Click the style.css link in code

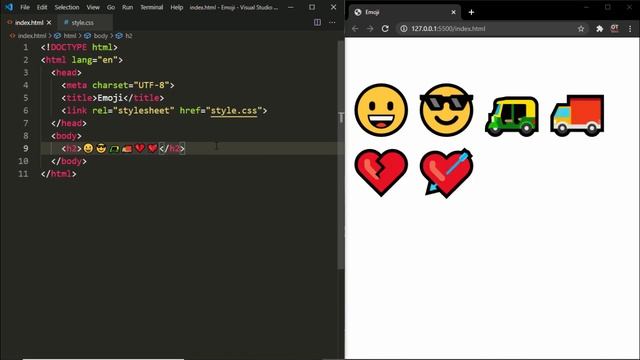(x=234, y=111)
